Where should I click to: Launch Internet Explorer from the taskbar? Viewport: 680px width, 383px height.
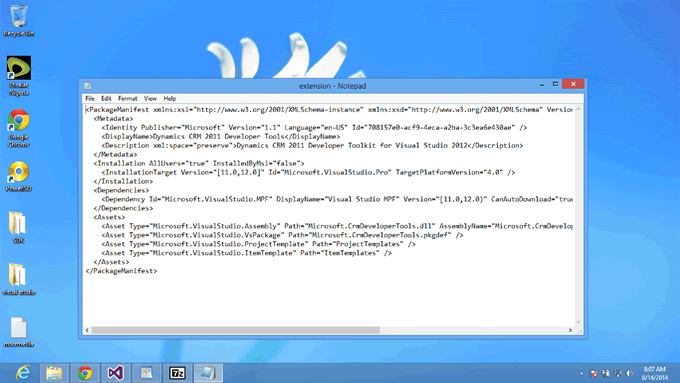click(x=23, y=373)
